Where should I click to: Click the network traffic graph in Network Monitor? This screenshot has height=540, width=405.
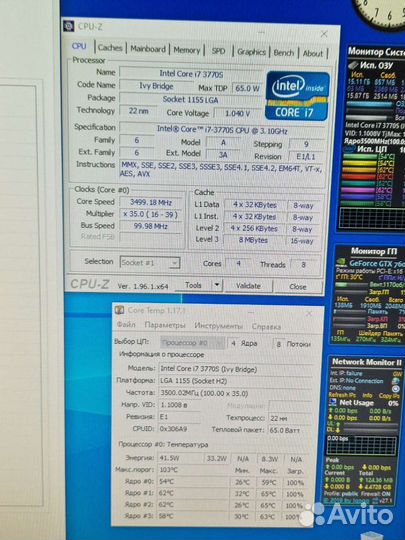[362, 446]
